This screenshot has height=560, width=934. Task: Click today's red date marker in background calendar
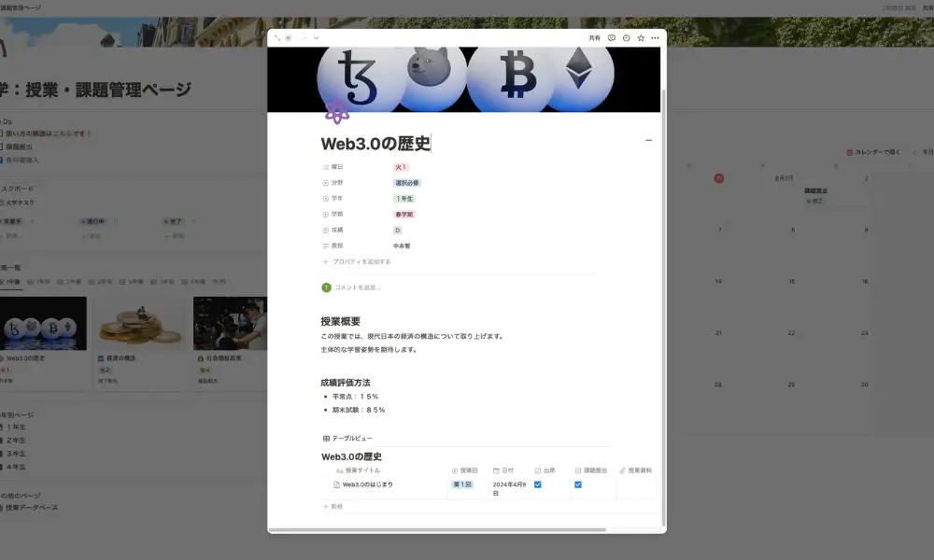[x=719, y=178]
